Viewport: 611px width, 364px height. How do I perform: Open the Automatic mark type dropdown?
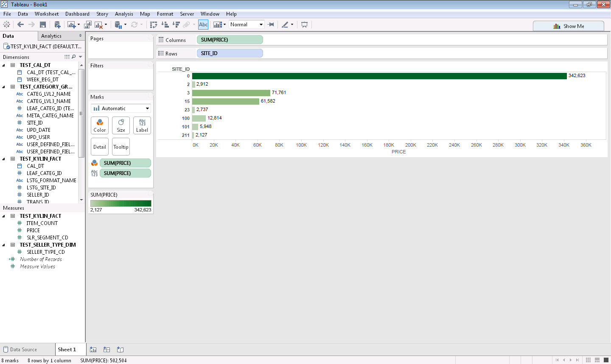click(121, 108)
